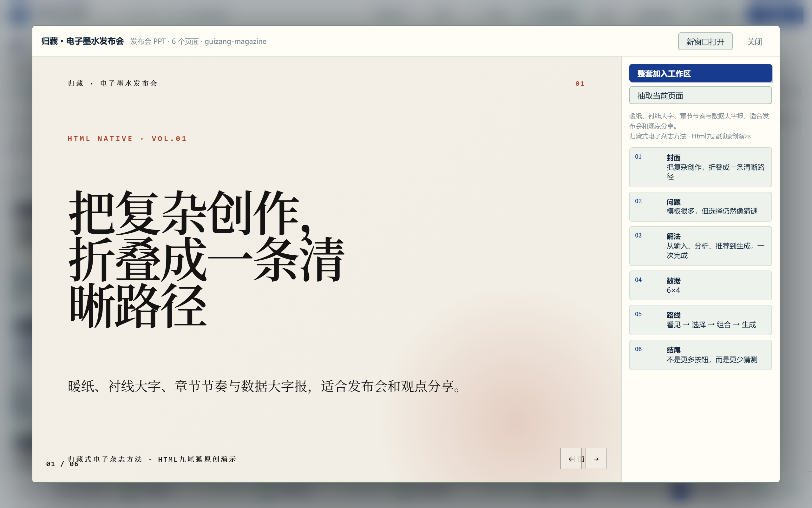Select page 01 封面 in the list
812x508 pixels.
tap(701, 167)
